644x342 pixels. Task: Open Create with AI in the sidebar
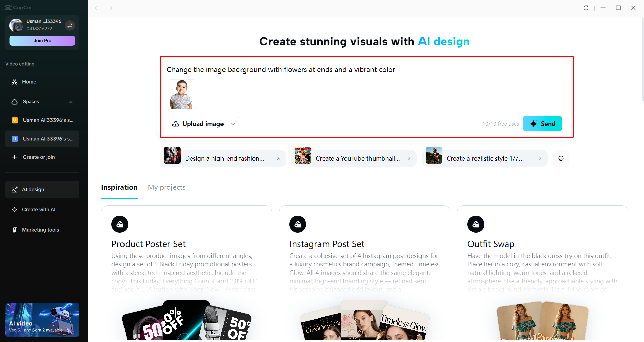(42, 210)
